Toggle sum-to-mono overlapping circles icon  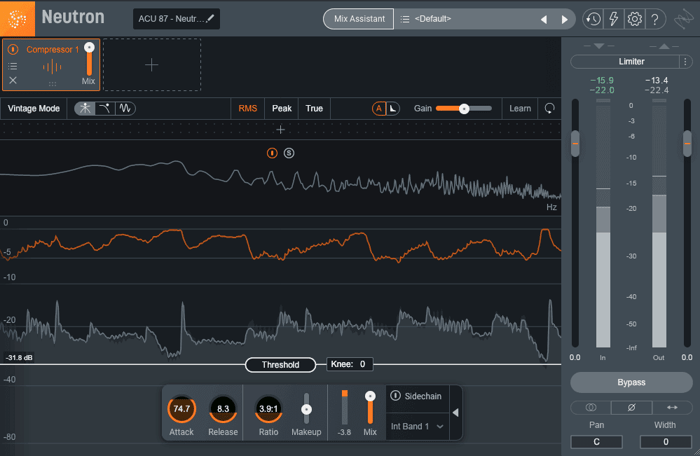coord(591,407)
